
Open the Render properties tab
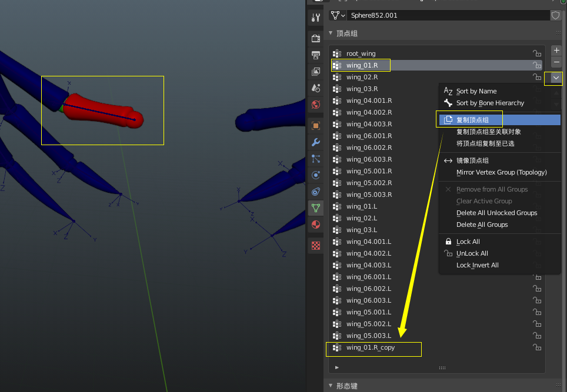pyautogui.click(x=316, y=39)
